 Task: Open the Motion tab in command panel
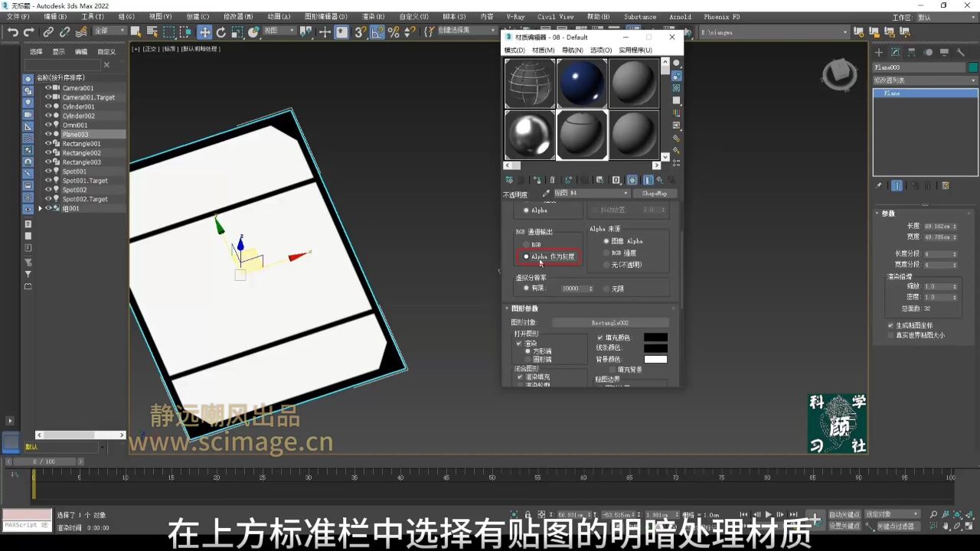coord(928,53)
